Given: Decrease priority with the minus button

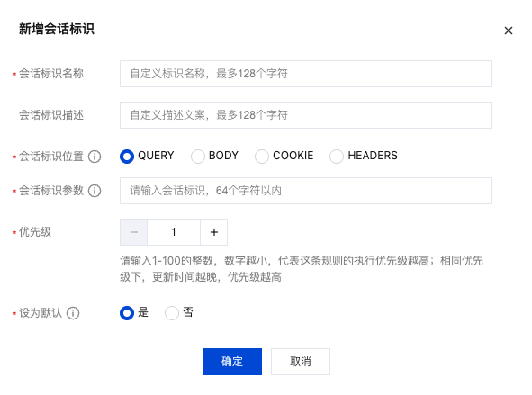Looking at the screenshot, I should 134,232.
